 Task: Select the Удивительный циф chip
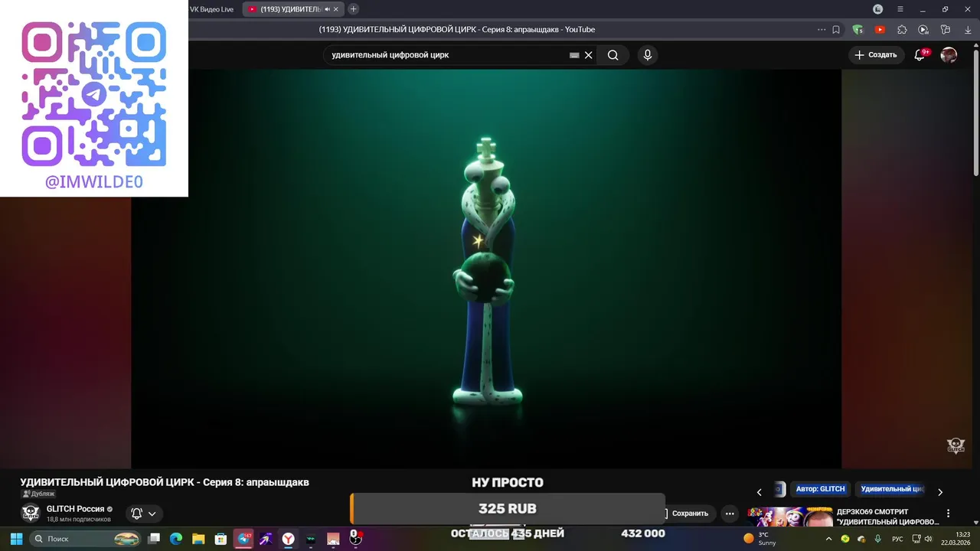click(x=892, y=489)
